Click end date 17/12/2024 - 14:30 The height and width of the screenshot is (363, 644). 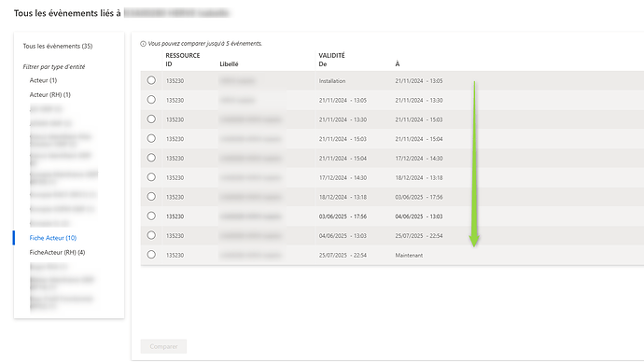[419, 158]
